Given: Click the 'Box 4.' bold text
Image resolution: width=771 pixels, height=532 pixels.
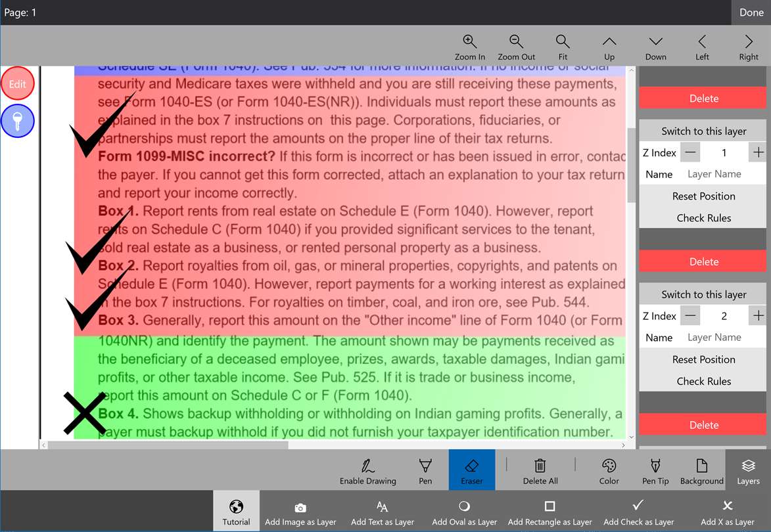Looking at the screenshot, I should [x=118, y=414].
